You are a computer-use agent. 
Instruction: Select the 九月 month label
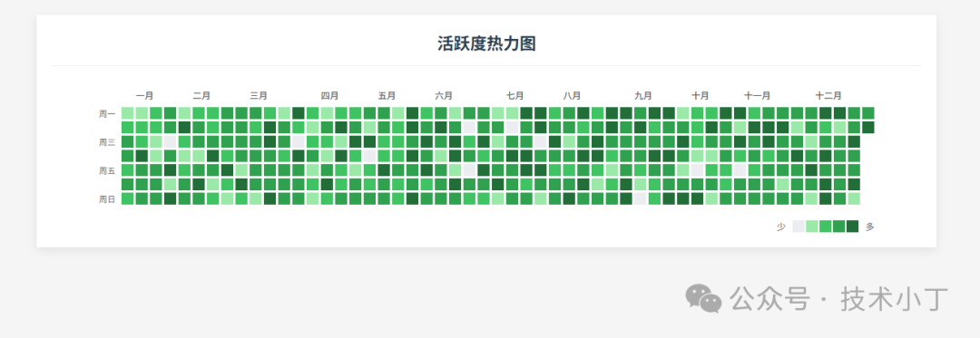point(643,95)
